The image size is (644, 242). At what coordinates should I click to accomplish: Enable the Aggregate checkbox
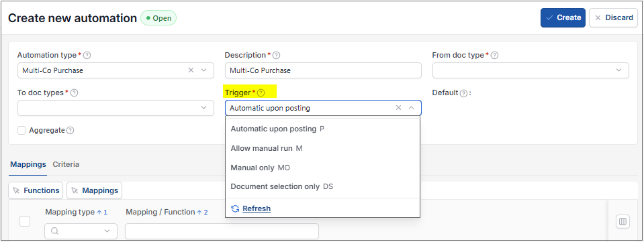tap(21, 131)
